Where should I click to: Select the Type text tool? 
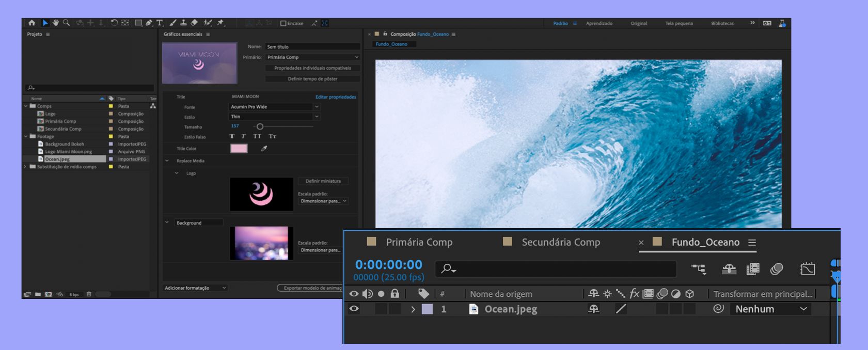point(160,23)
